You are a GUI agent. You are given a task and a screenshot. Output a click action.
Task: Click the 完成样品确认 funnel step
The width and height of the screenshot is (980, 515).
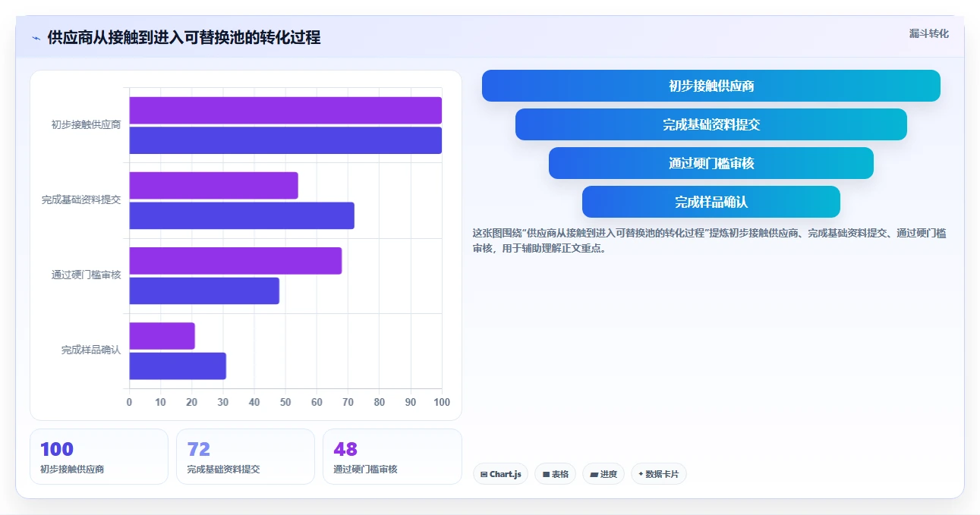[711, 202]
